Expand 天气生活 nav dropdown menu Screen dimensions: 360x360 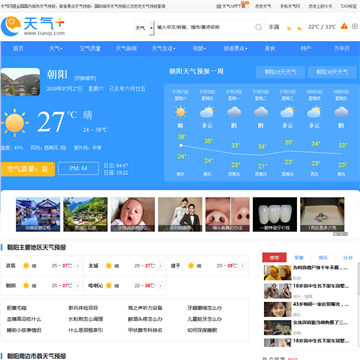coord(163,49)
